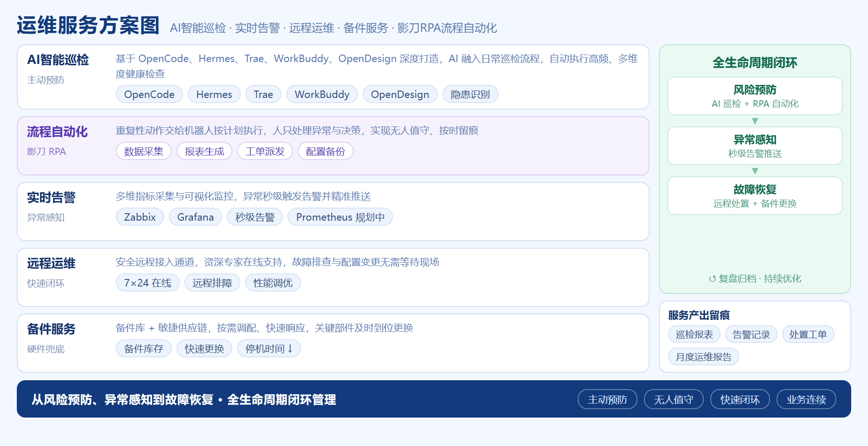Click the 数据采集 tag
868x446 pixels.
[x=144, y=151]
